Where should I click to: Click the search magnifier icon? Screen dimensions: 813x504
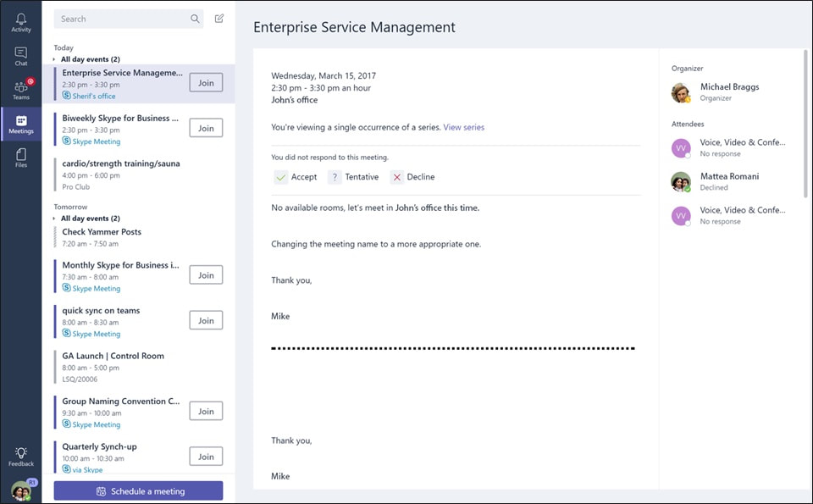point(195,19)
